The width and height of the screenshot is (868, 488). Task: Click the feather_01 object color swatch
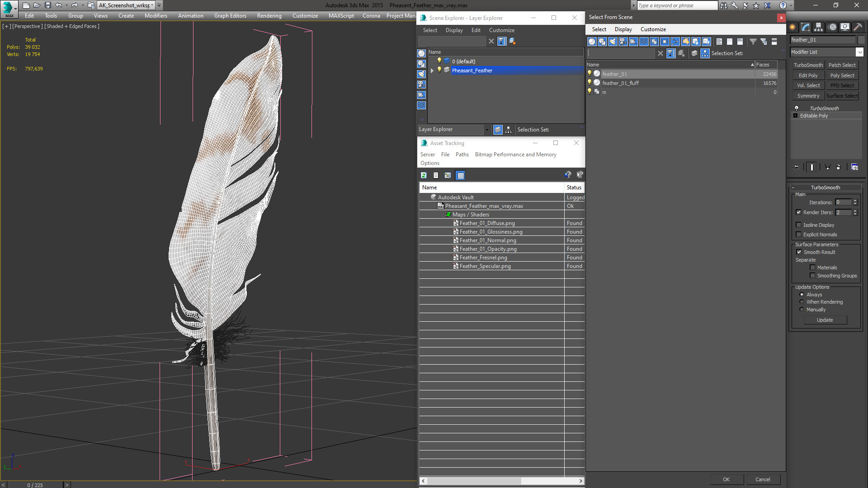[861, 40]
